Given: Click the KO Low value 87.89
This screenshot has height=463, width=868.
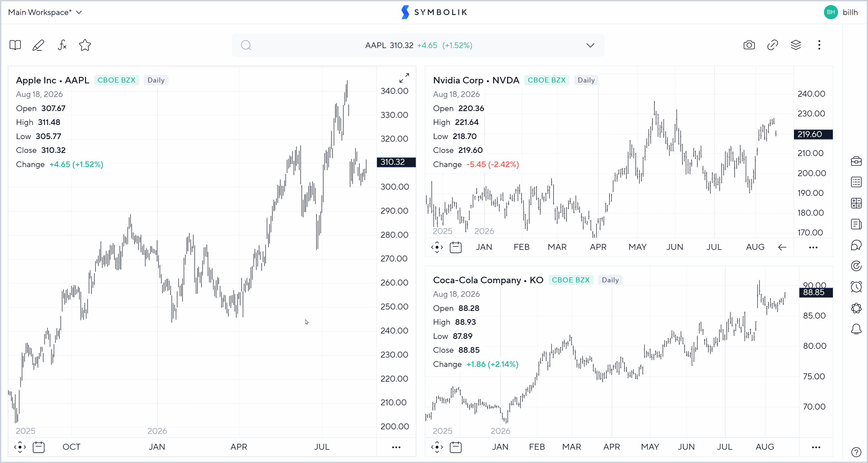Looking at the screenshot, I should point(463,336).
